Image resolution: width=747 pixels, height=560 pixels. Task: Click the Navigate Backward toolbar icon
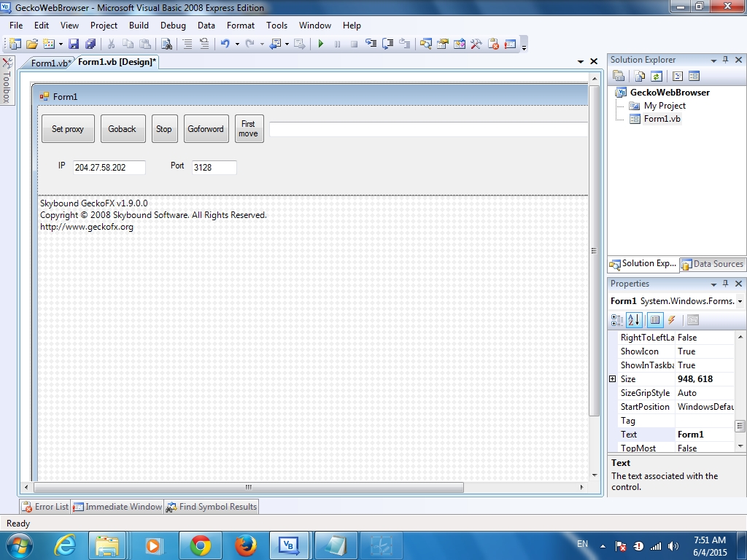tap(275, 44)
